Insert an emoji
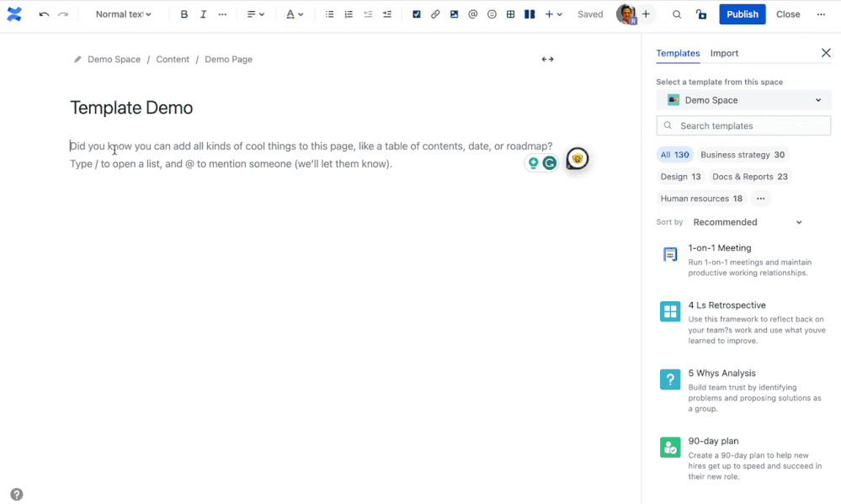Screen dimensions: 841x504 [x=491, y=13]
